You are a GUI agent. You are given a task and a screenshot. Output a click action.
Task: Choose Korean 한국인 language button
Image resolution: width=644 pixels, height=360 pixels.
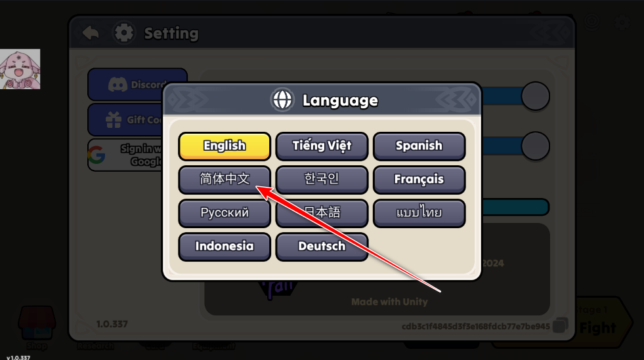(x=322, y=180)
